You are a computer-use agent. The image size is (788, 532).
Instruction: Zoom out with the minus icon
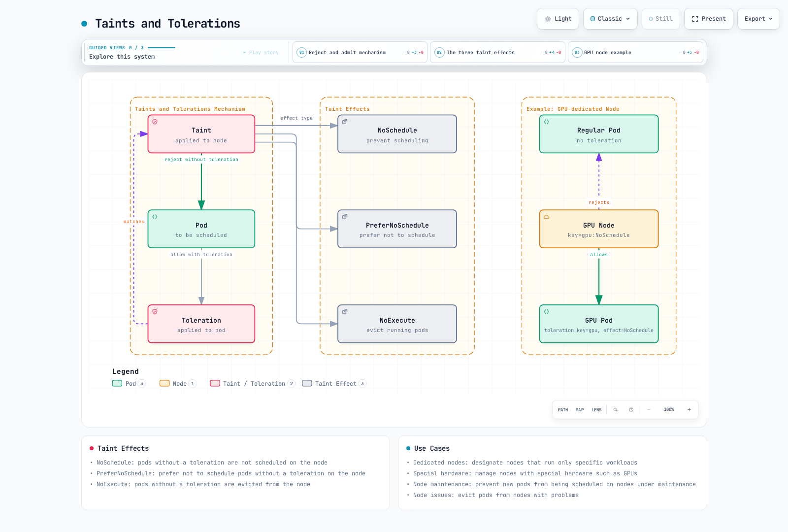click(649, 410)
